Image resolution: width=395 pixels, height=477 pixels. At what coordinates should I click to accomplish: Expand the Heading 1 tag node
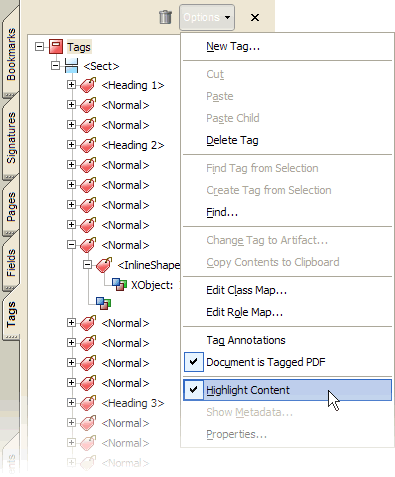71,85
